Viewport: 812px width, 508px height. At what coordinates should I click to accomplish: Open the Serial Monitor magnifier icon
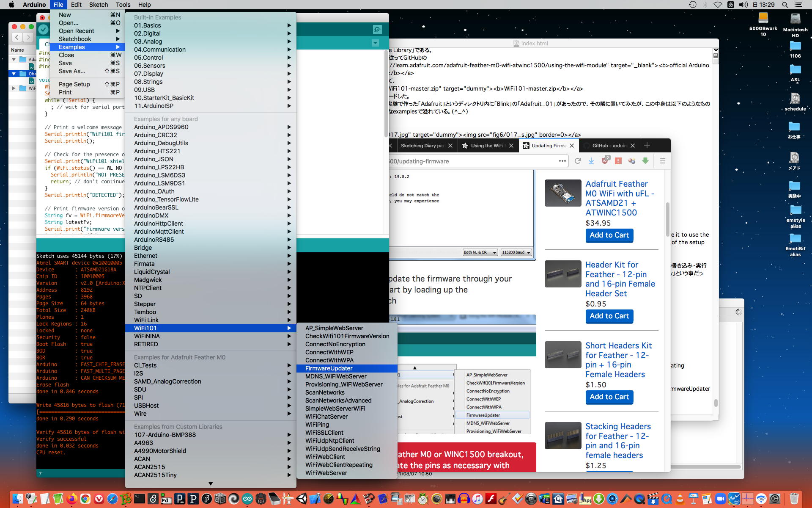click(377, 29)
